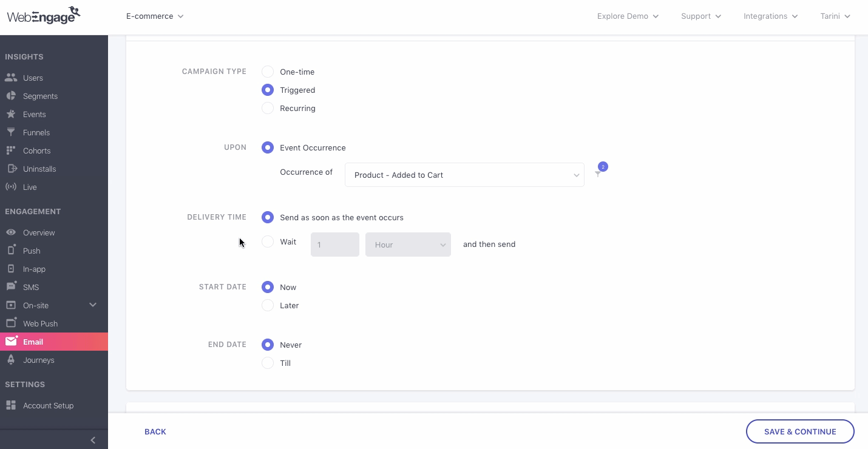Set start date to Now

point(268,287)
